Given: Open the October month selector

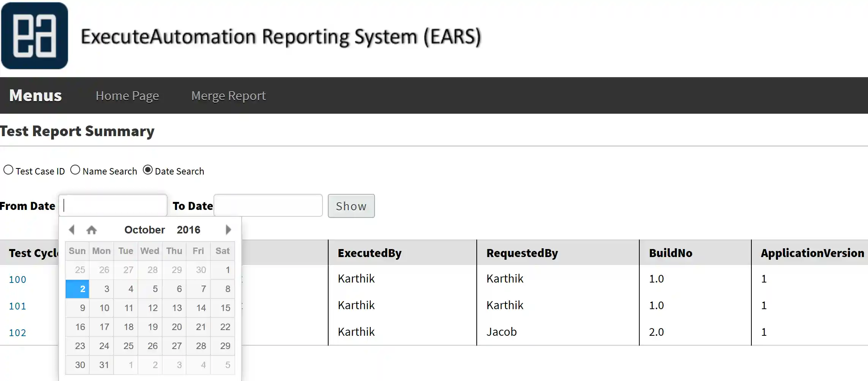Looking at the screenshot, I should click(145, 230).
